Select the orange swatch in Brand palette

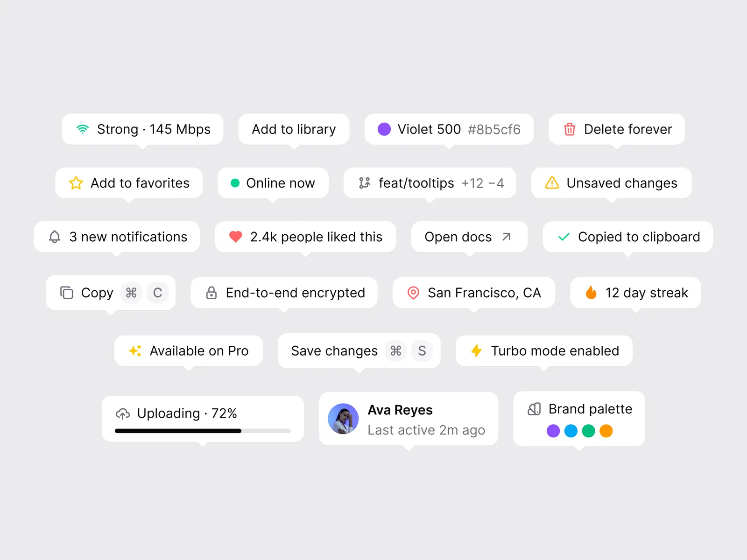pos(606,431)
